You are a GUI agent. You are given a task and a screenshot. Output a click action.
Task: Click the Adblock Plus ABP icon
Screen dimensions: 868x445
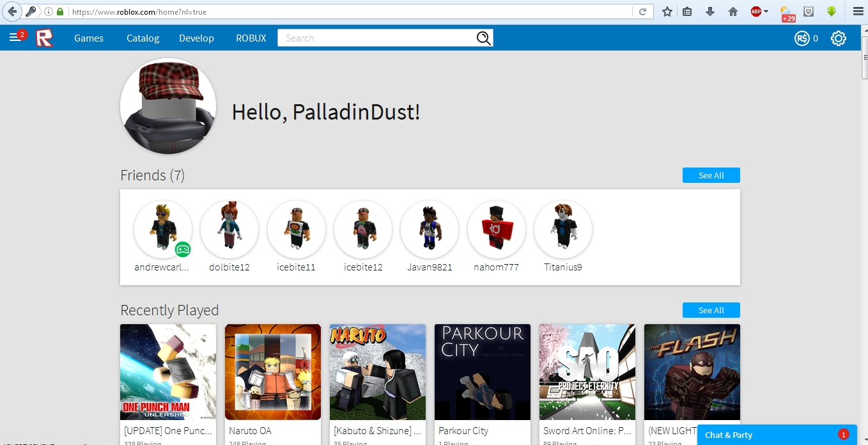(x=756, y=12)
